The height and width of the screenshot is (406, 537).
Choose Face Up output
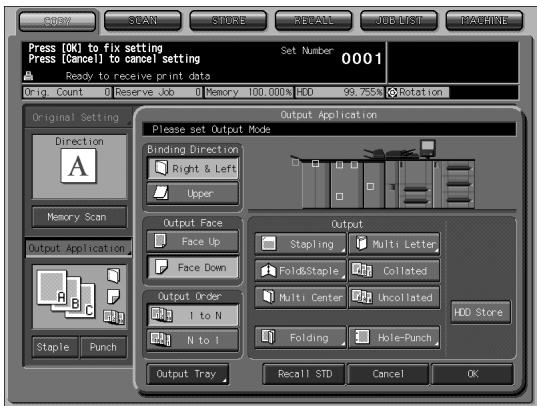click(193, 242)
